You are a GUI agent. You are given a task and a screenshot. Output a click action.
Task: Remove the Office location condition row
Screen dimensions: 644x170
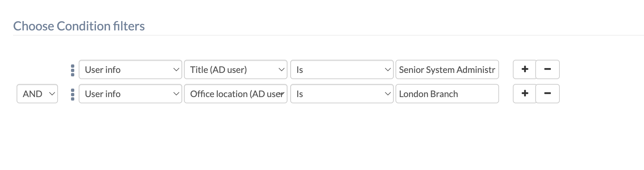tap(547, 94)
